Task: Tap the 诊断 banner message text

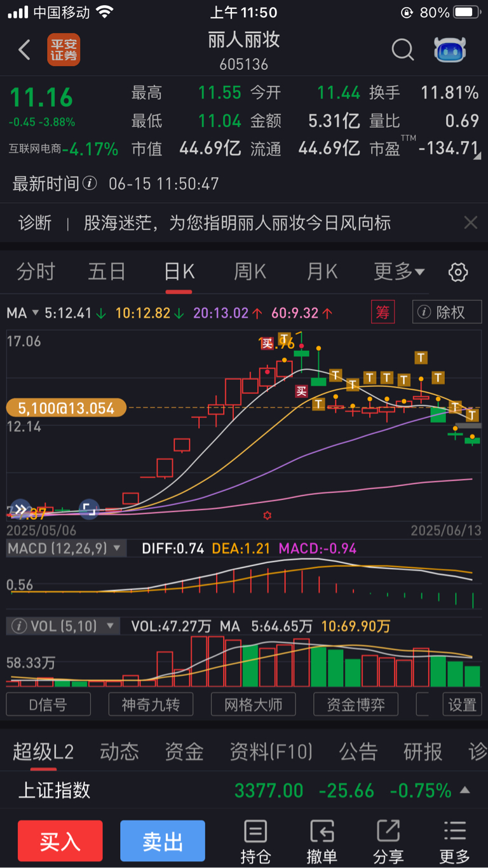Action: [238, 222]
